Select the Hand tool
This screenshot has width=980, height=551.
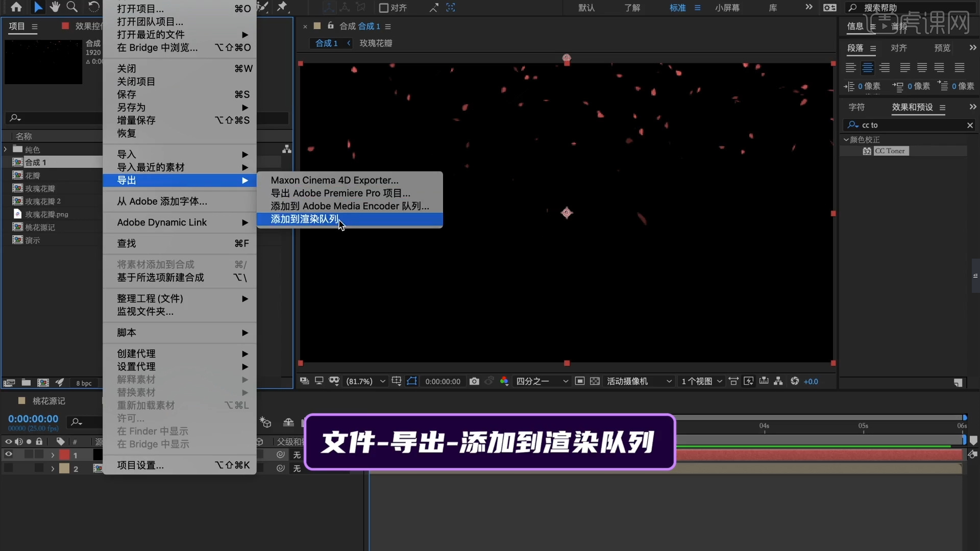[x=55, y=7]
